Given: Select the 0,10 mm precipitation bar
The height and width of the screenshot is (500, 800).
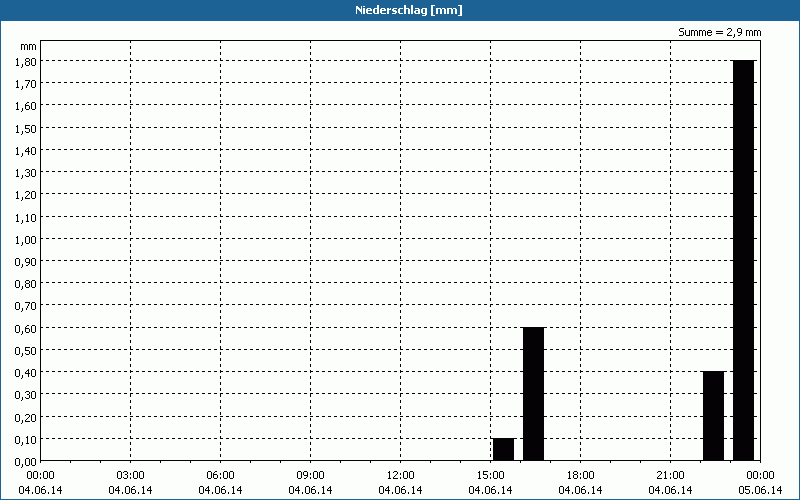Looking at the screenshot, I should tap(504, 449).
